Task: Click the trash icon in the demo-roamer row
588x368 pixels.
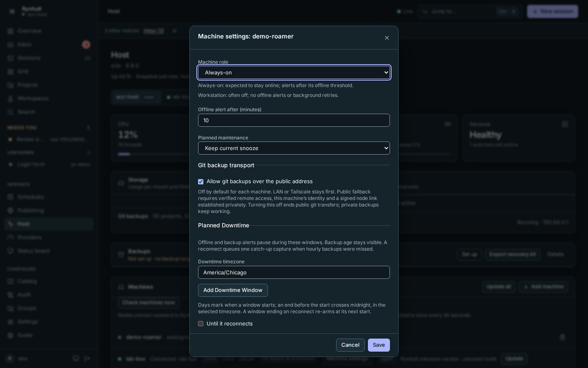Action: click(562, 337)
